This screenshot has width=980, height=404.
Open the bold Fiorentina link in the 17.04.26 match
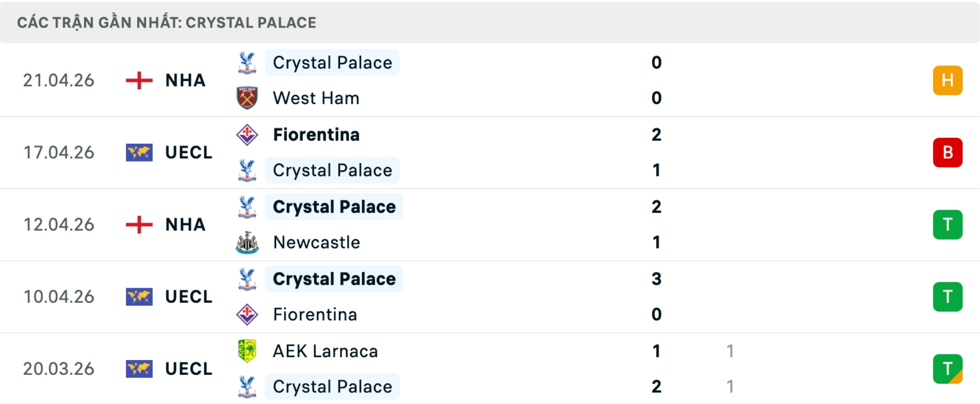point(316,135)
